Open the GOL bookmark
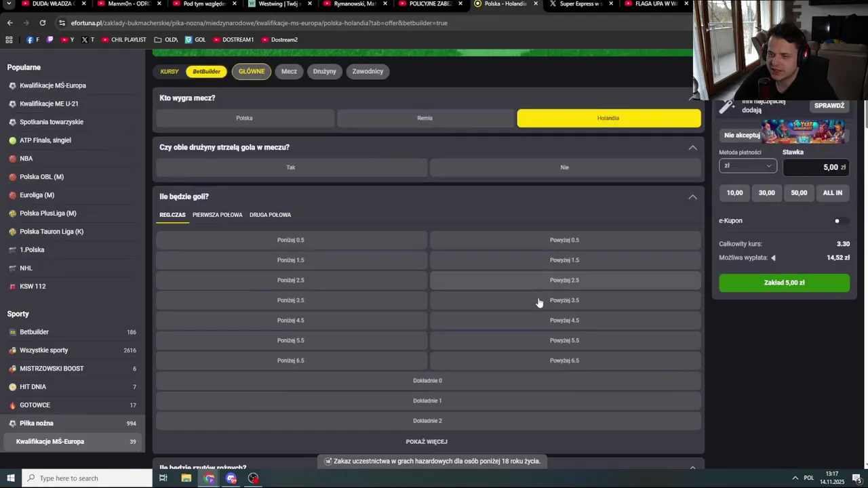The height and width of the screenshot is (488, 868). coord(195,40)
